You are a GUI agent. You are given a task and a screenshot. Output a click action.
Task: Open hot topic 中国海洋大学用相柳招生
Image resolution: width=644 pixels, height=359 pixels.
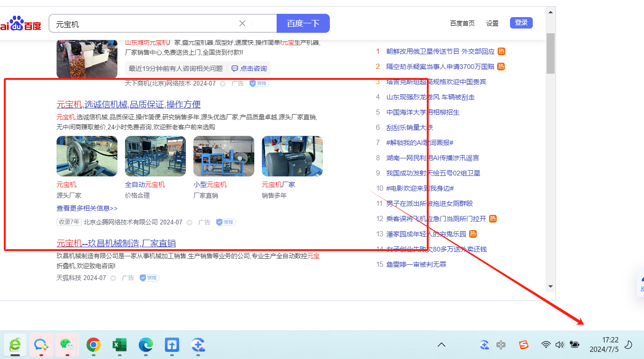point(423,112)
